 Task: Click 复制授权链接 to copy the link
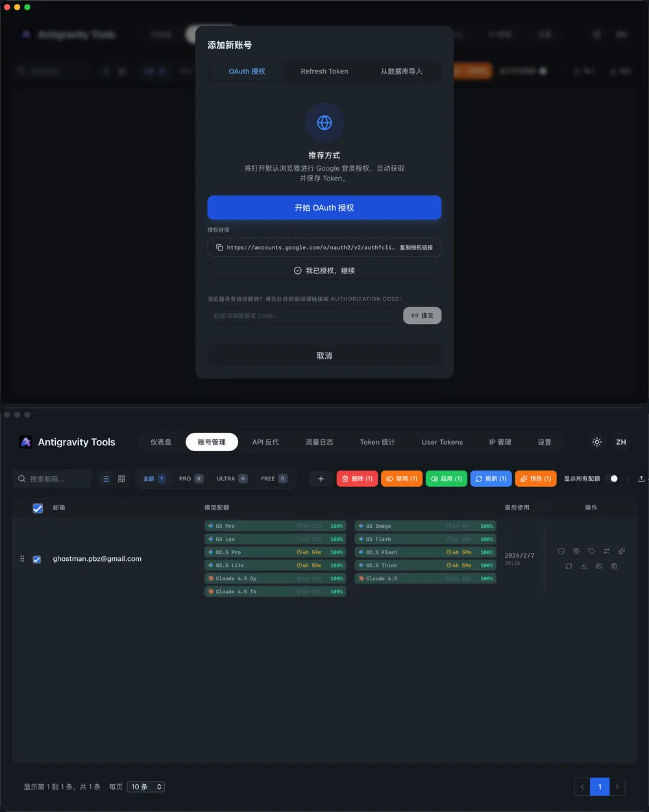pyautogui.click(x=416, y=247)
